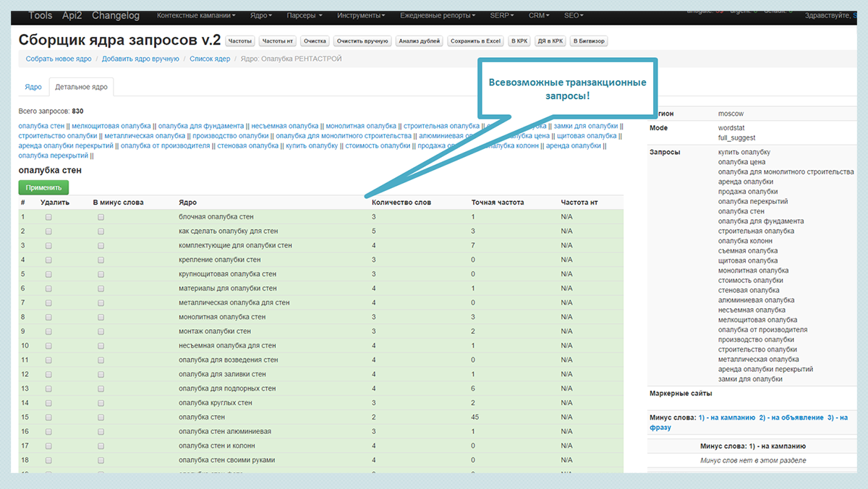Check Удалить for как сделать опалубку для стен

pos(48,231)
